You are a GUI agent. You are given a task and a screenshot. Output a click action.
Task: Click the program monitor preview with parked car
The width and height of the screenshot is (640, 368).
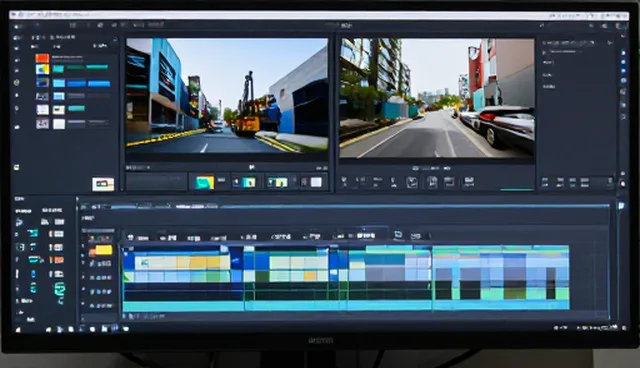(x=437, y=98)
